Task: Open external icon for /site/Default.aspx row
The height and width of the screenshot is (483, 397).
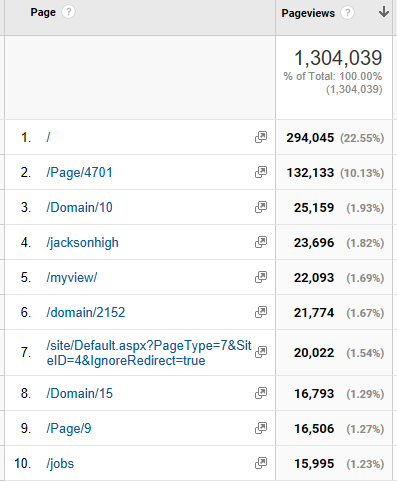Action: (x=261, y=352)
